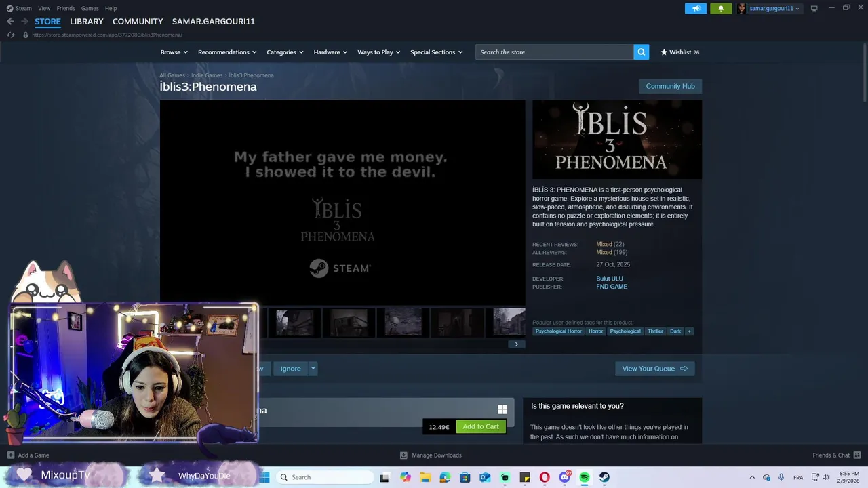The width and height of the screenshot is (868, 488).
Task: Open the green notifications bell
Action: click(721, 8)
